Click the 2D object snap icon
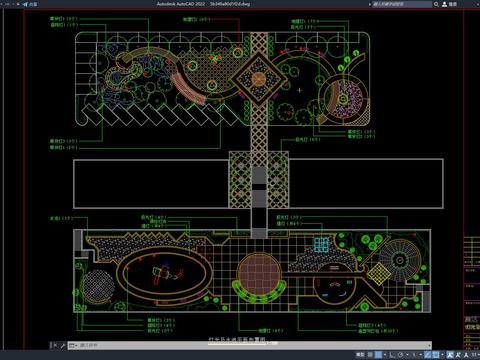 [436, 355]
